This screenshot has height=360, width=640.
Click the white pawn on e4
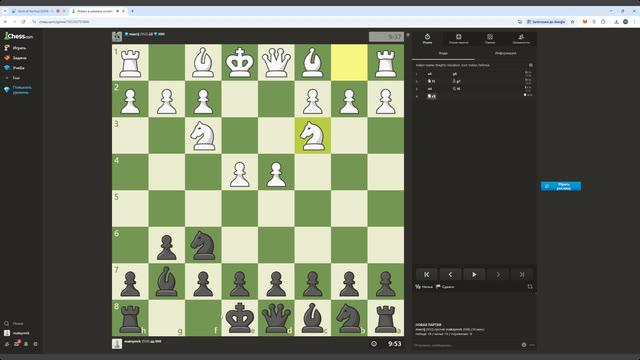pos(240,172)
